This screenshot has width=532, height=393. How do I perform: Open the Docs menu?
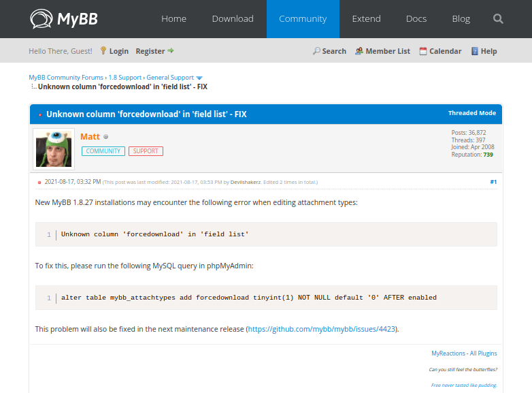416,18
